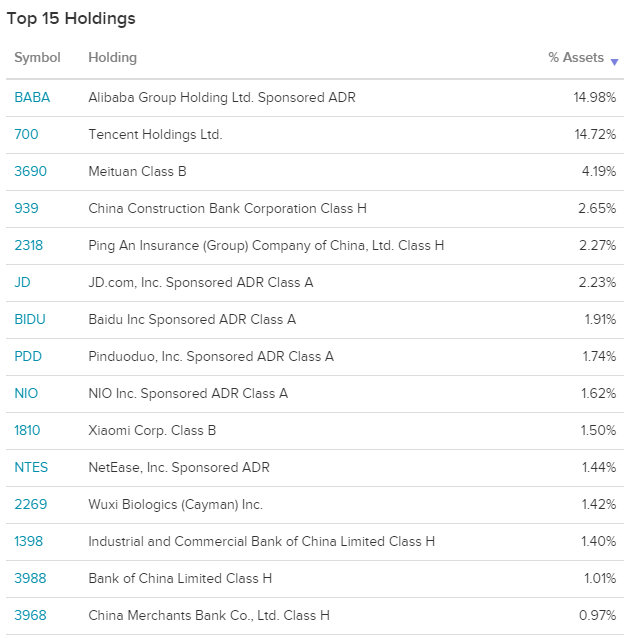Open the BIDU ticker link

(x=30, y=319)
